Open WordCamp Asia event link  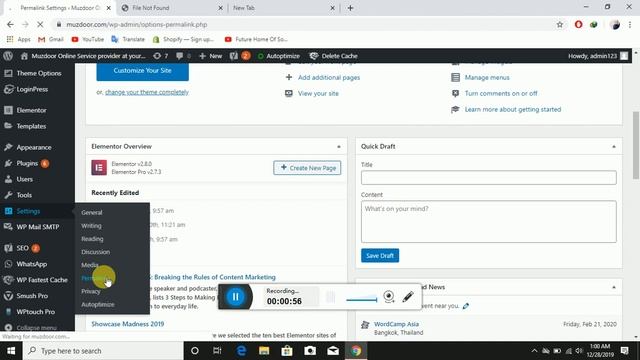click(396, 324)
